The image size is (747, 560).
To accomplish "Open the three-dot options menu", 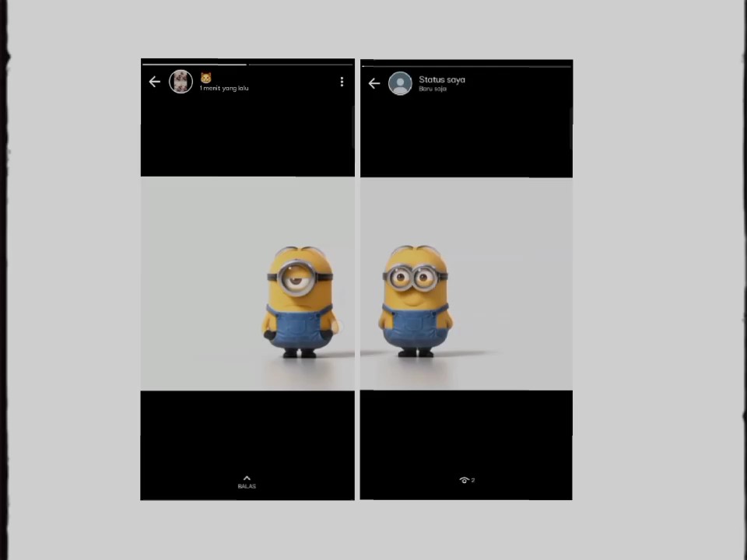I will point(342,82).
